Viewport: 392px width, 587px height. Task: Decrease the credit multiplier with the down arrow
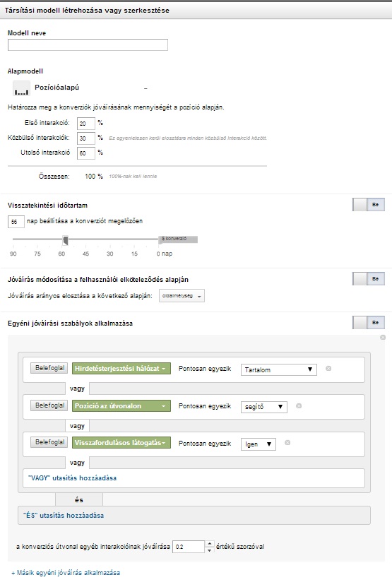click(x=210, y=550)
